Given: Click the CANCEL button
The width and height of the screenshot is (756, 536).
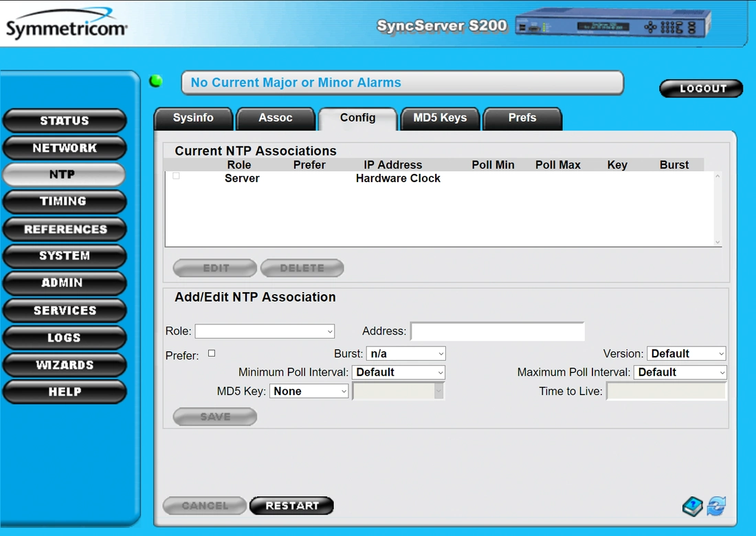Looking at the screenshot, I should [205, 506].
